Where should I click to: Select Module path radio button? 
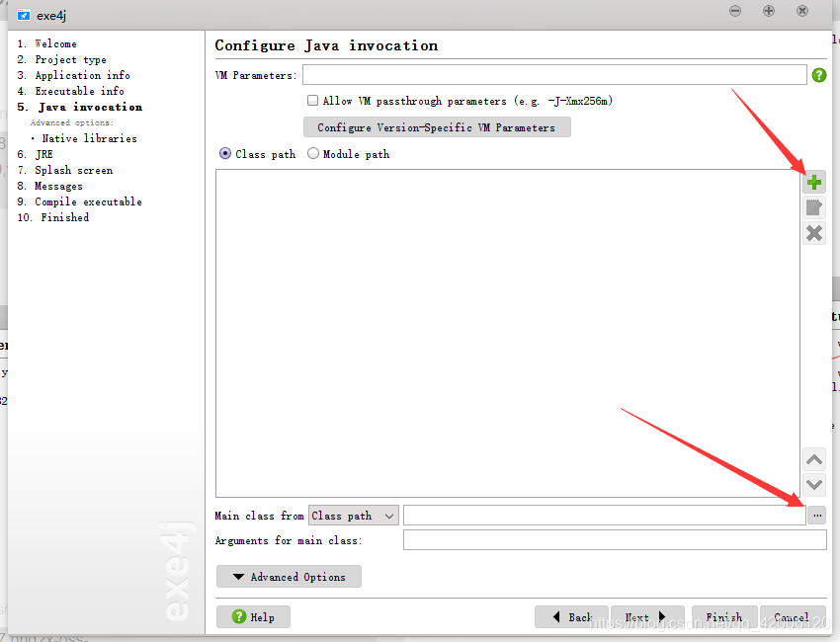(313, 154)
